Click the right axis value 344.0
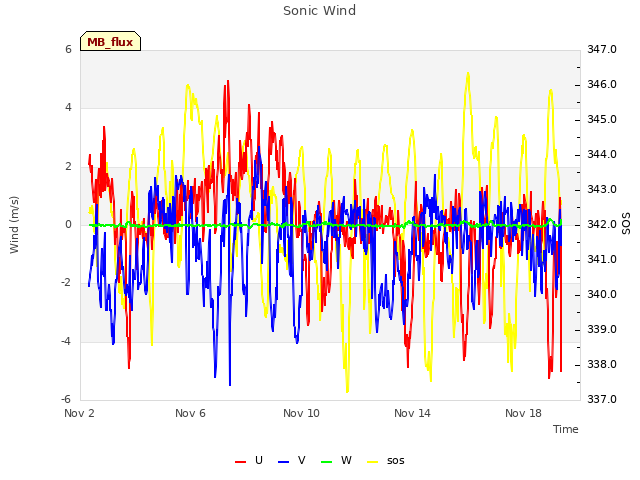The image size is (640, 480). (602, 154)
